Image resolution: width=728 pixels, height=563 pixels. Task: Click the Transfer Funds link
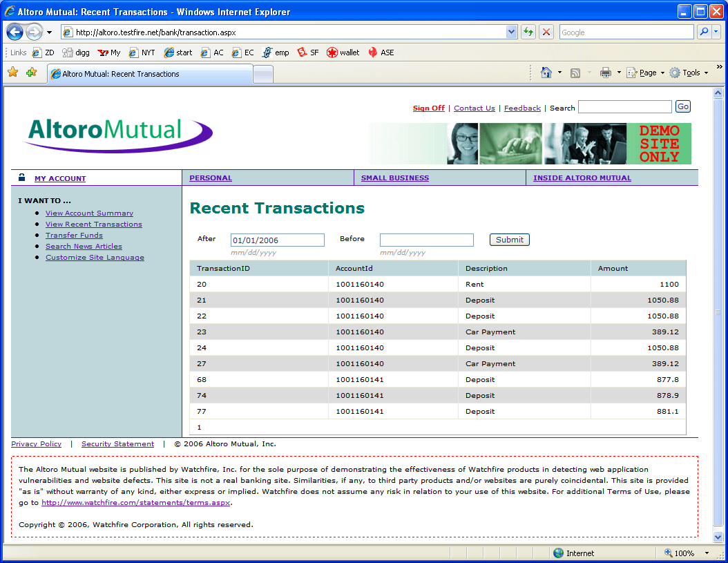74,236
